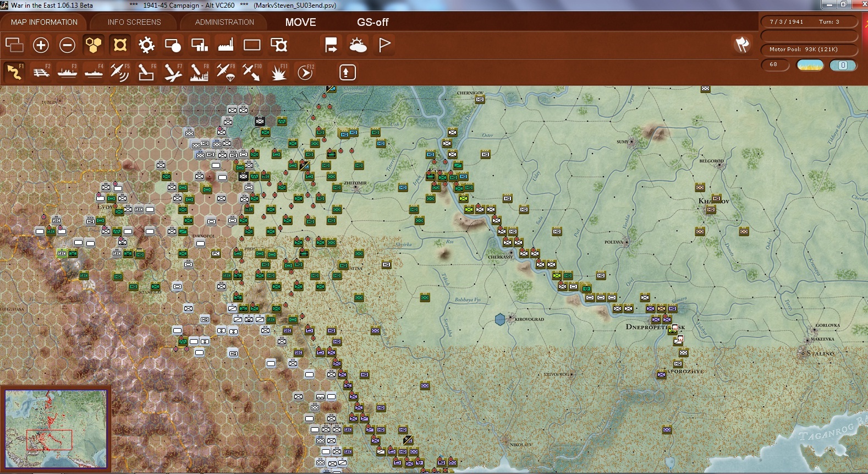Click the boxed up-arrow icon

tap(347, 72)
